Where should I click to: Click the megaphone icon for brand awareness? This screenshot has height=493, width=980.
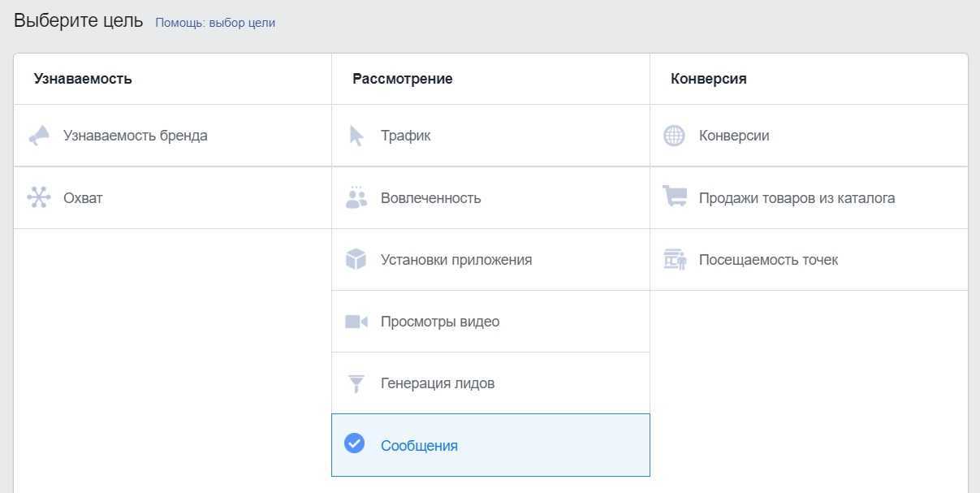39,136
